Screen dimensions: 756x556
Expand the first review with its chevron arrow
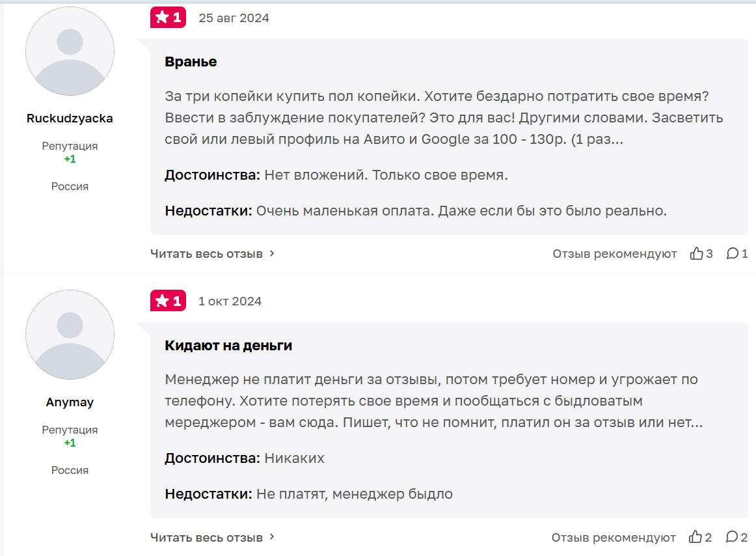[x=271, y=254]
